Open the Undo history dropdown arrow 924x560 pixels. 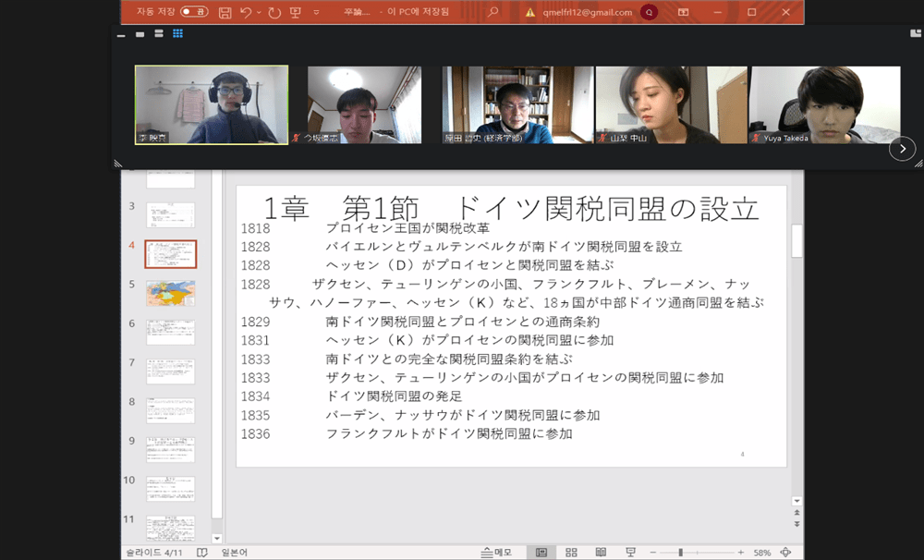260,13
